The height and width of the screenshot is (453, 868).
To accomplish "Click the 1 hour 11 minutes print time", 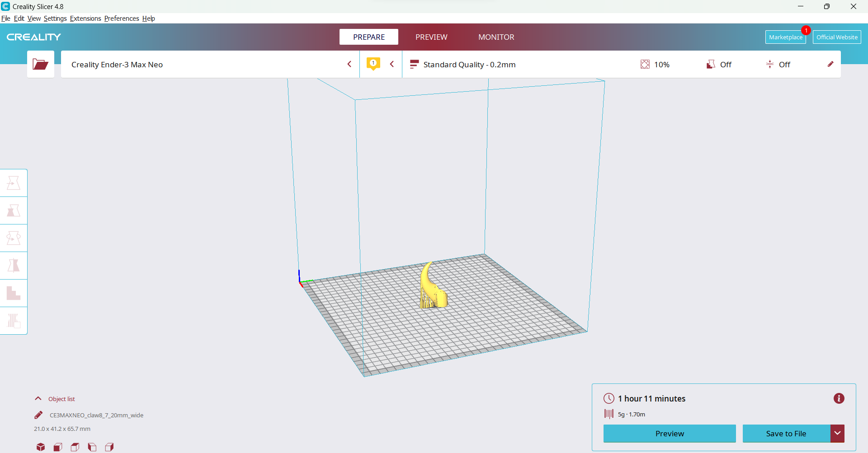I will pyautogui.click(x=651, y=398).
